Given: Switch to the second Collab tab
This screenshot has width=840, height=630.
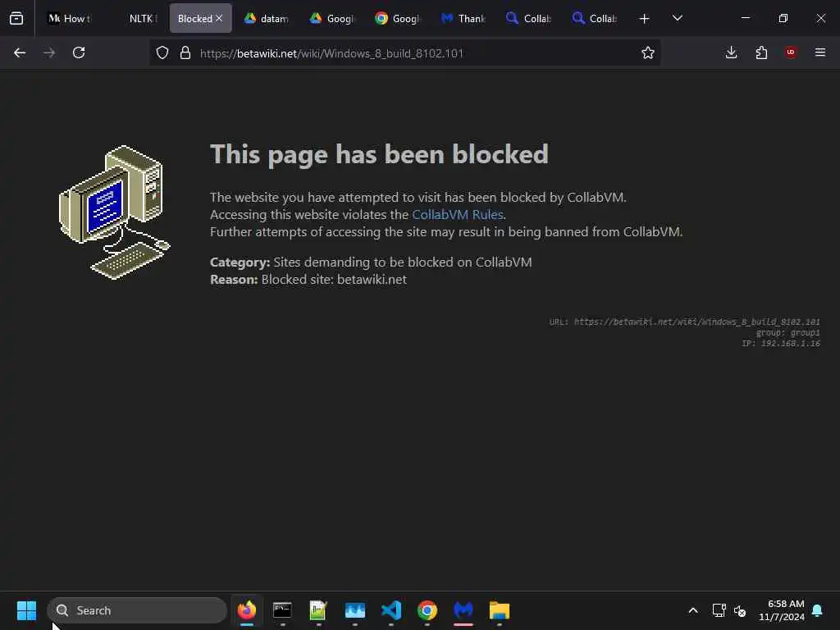Looking at the screenshot, I should [x=595, y=18].
